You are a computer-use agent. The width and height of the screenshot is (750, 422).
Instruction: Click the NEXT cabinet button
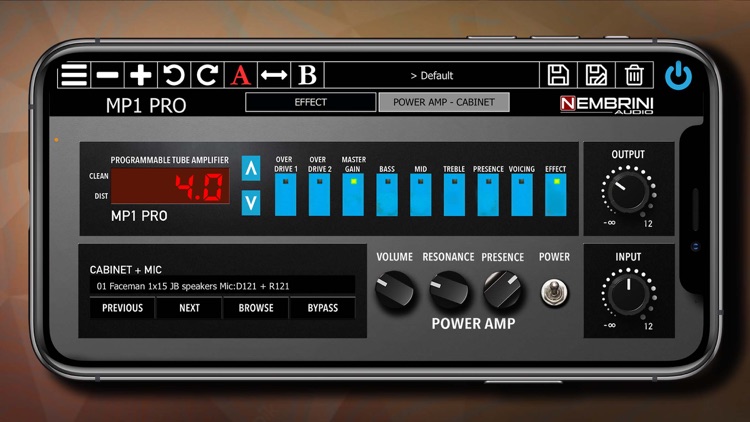click(x=189, y=308)
